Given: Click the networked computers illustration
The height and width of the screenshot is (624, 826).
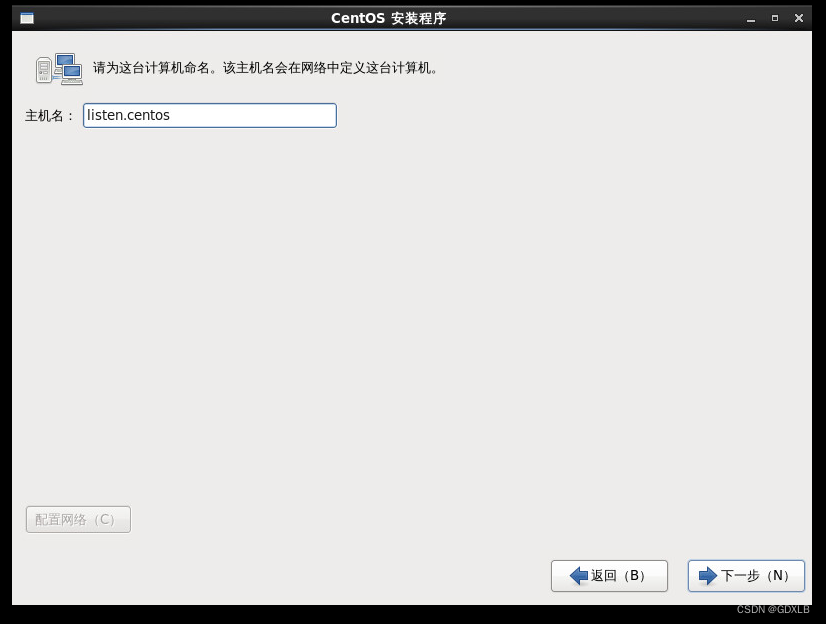Looking at the screenshot, I should 57,67.
